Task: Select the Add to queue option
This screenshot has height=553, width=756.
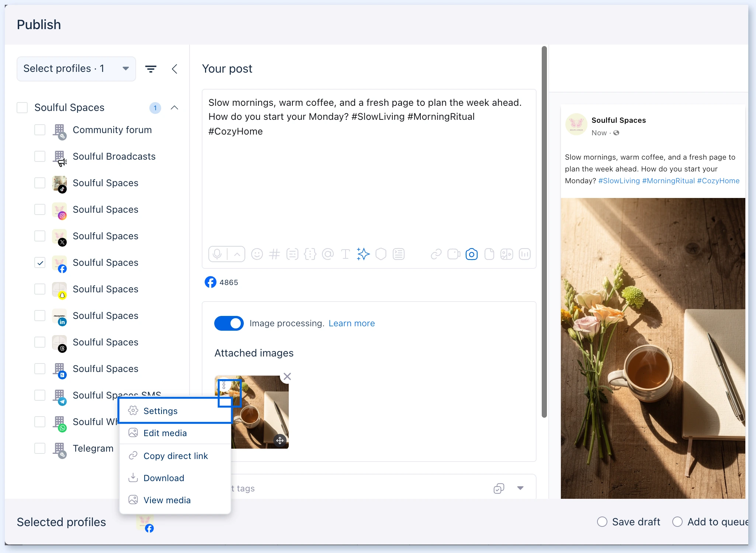Action: point(677,522)
